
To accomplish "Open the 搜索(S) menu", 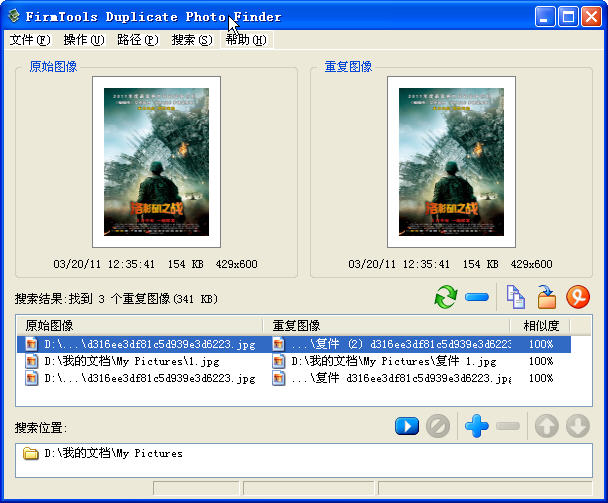I will point(191,40).
